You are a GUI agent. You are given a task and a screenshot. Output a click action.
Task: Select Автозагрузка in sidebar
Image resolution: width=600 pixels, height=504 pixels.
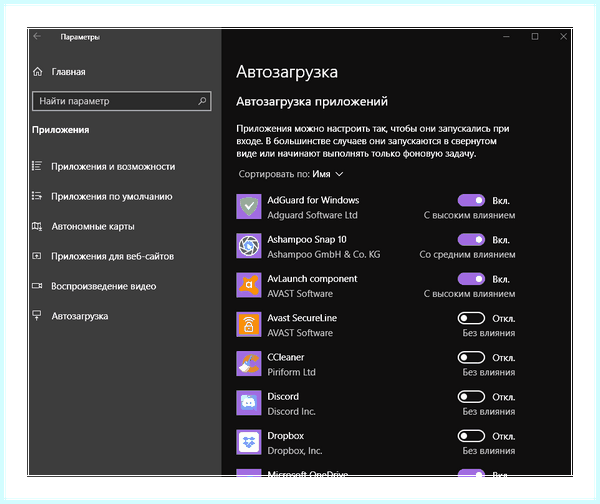tap(80, 316)
